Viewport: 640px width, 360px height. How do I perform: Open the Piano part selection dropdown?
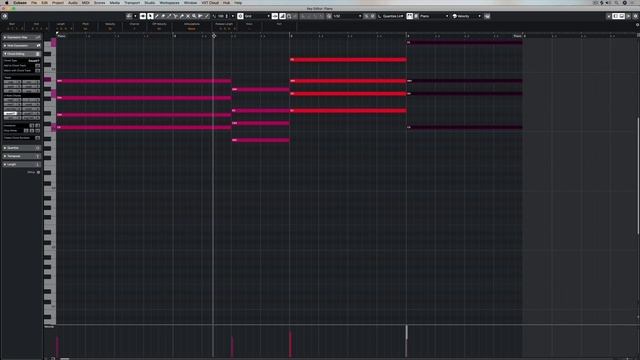pyautogui.click(x=434, y=16)
